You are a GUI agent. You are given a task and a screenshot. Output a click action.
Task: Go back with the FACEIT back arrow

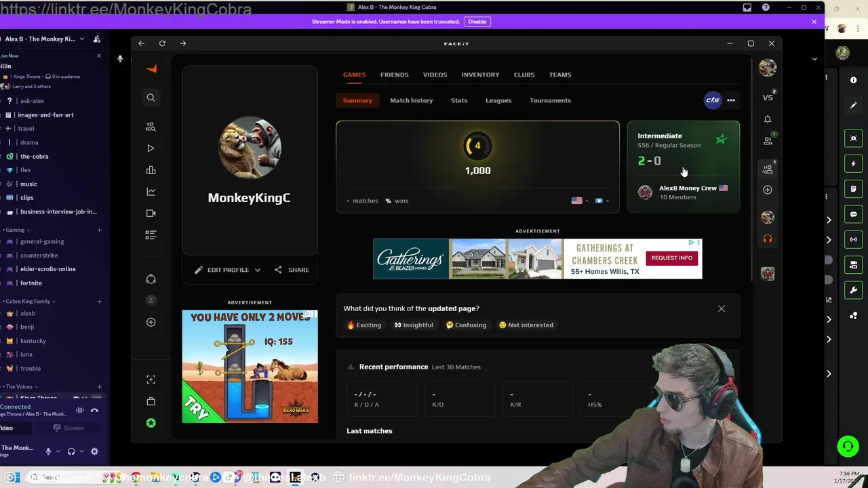pos(141,43)
